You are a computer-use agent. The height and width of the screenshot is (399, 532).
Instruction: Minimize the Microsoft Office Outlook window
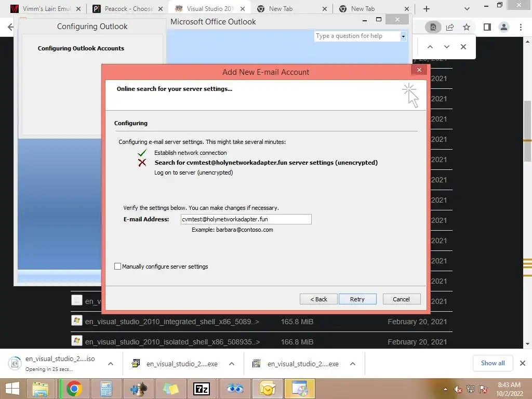click(x=365, y=20)
